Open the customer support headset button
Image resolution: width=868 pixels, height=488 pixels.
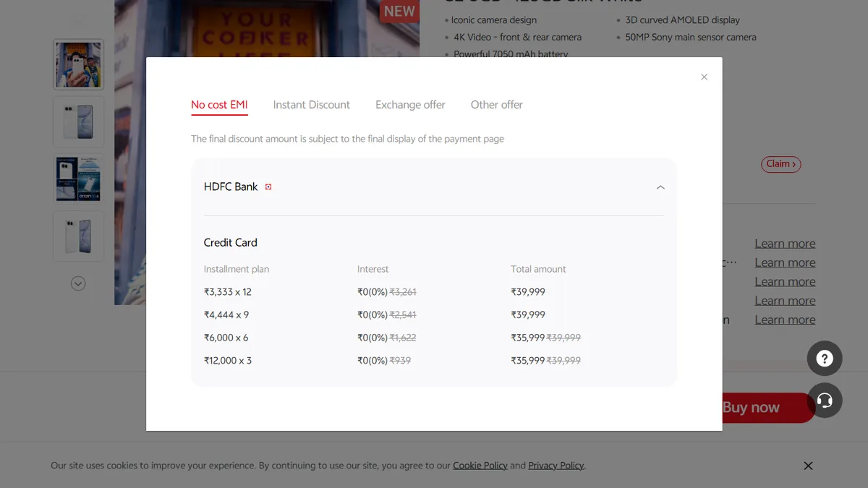pos(825,401)
